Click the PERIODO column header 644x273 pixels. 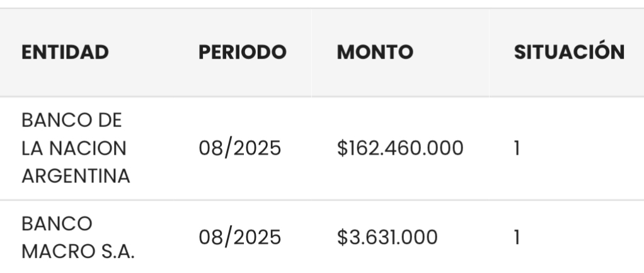[242, 53]
